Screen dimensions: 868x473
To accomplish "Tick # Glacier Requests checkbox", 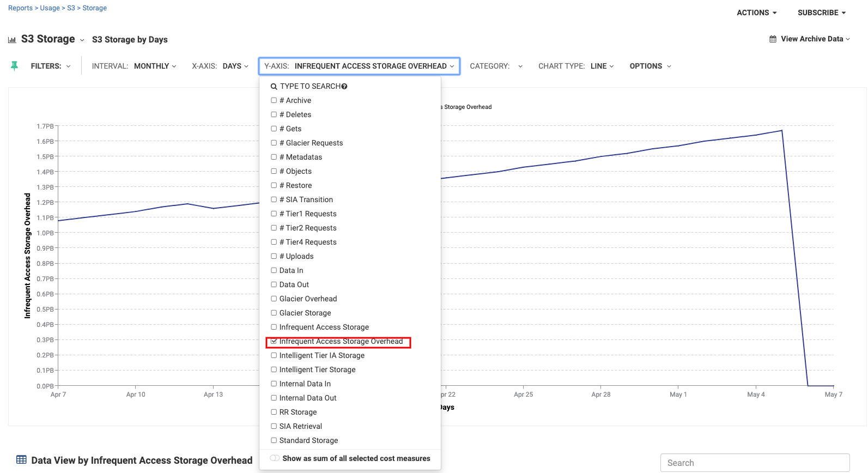I will tap(274, 143).
